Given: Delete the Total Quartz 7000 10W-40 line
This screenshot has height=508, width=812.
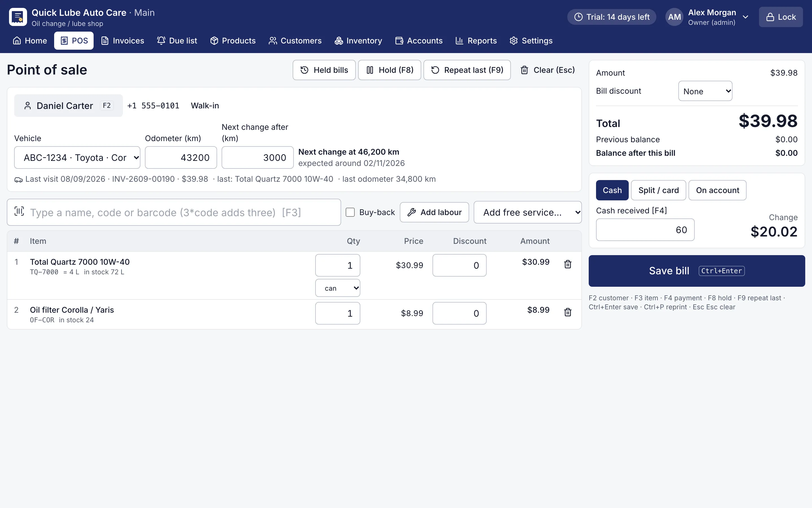Looking at the screenshot, I should click(x=568, y=264).
